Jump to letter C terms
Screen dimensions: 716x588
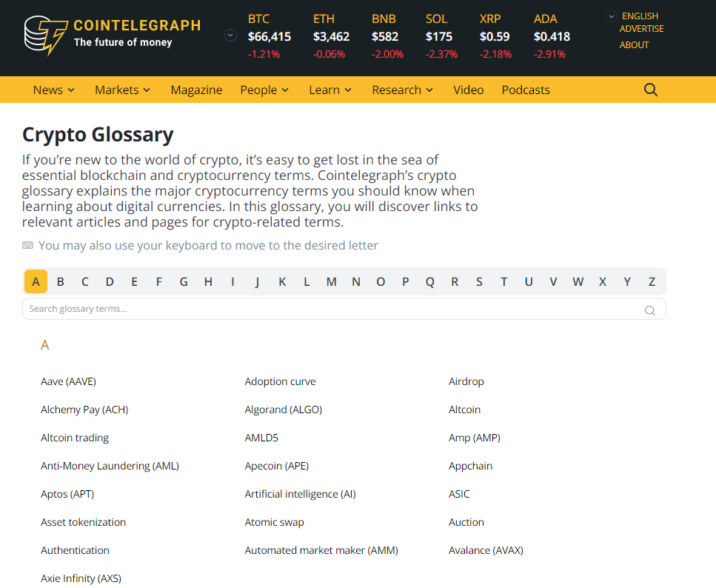(85, 281)
